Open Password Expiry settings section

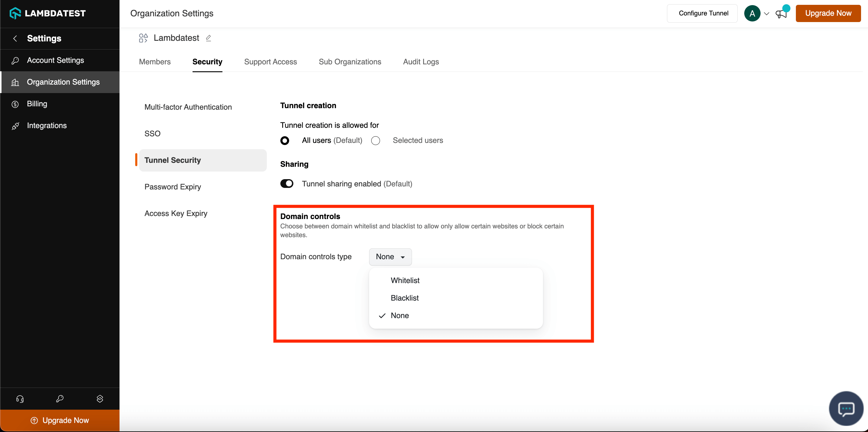pos(173,187)
